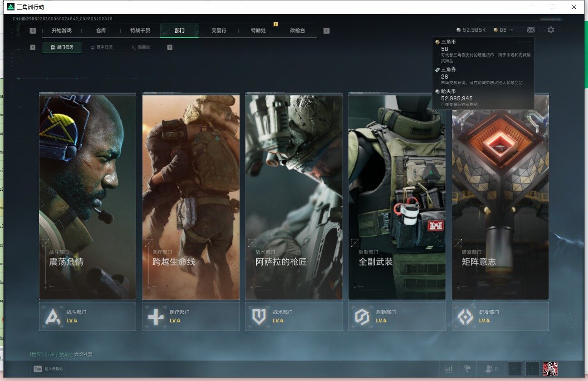The height and width of the screenshot is (381, 588).
Task: Select the 军需处 sub-tab
Action: [x=141, y=47]
